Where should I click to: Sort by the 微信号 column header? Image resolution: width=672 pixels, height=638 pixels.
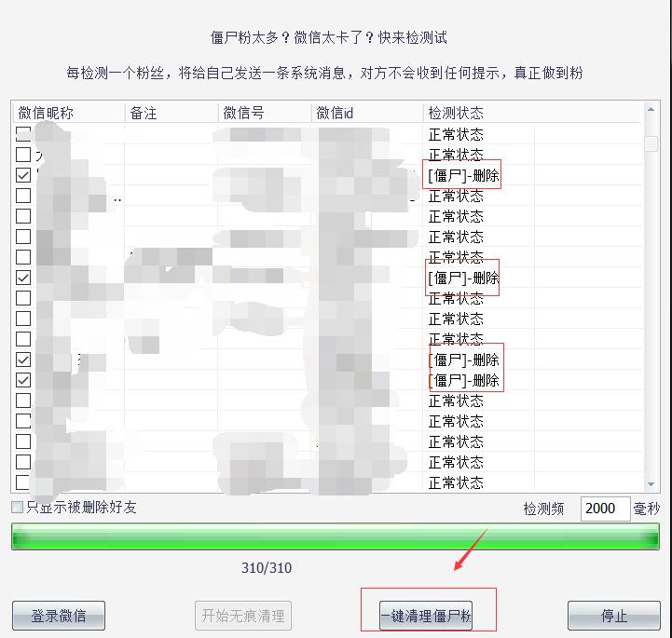(265, 113)
